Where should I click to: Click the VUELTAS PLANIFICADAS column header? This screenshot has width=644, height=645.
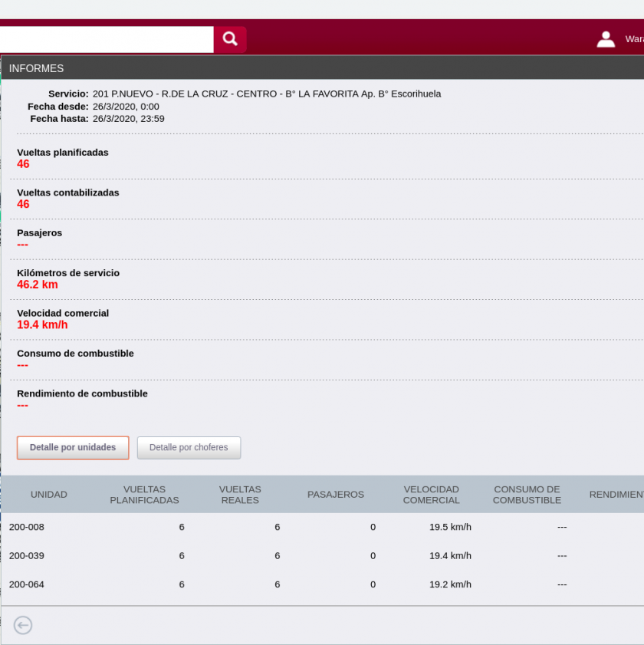(x=144, y=495)
